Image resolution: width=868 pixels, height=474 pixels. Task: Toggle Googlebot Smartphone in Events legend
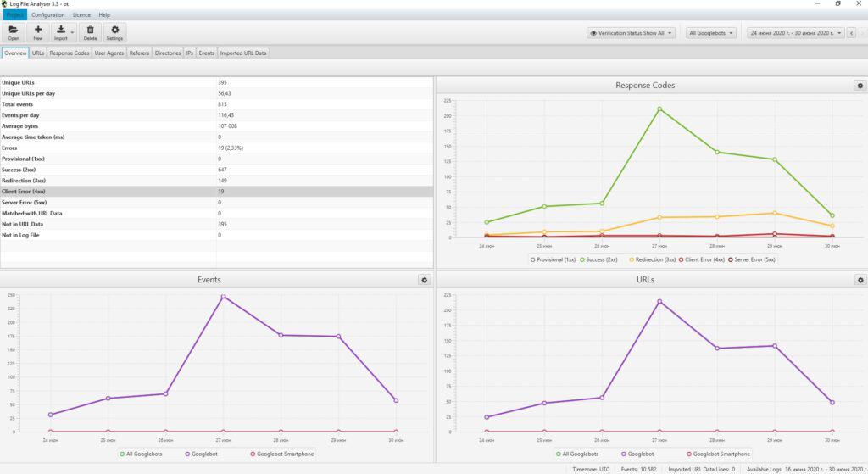click(281, 454)
